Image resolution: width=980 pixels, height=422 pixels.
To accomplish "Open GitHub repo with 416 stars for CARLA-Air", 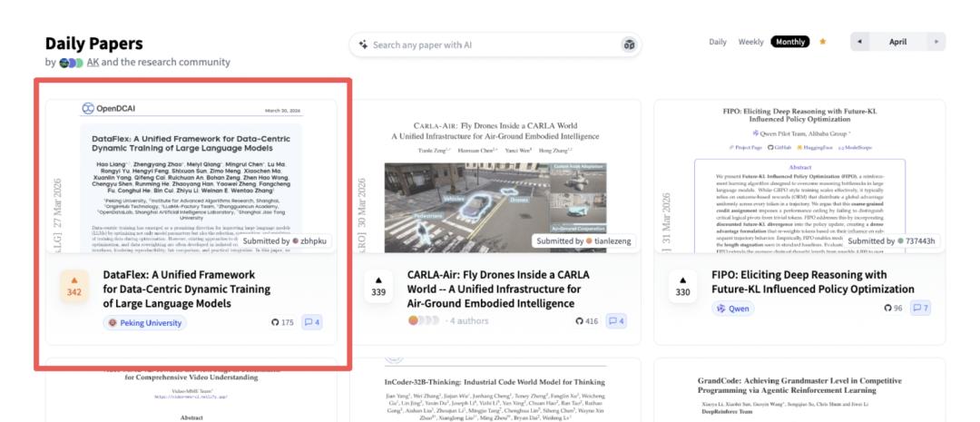I will coord(591,321).
